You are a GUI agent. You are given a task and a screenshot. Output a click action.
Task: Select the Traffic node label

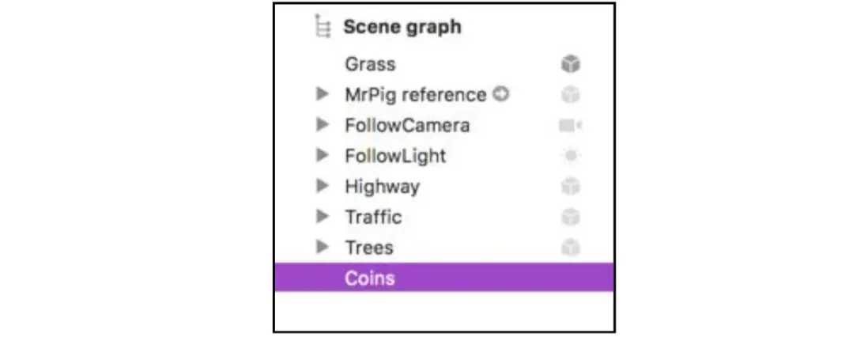pos(373,217)
